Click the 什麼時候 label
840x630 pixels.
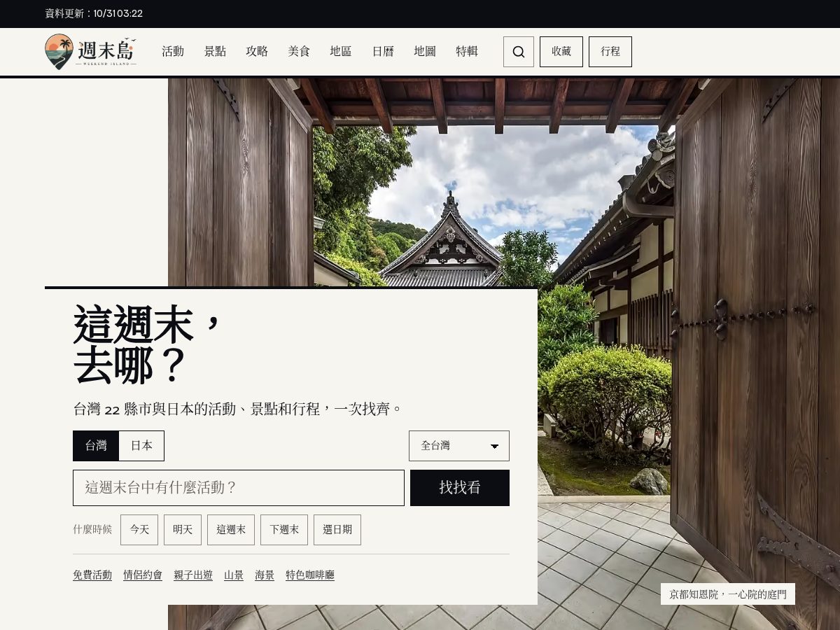click(92, 530)
